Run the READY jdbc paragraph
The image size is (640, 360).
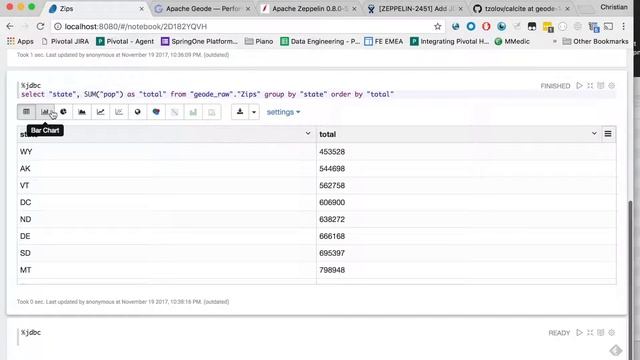coord(579,333)
